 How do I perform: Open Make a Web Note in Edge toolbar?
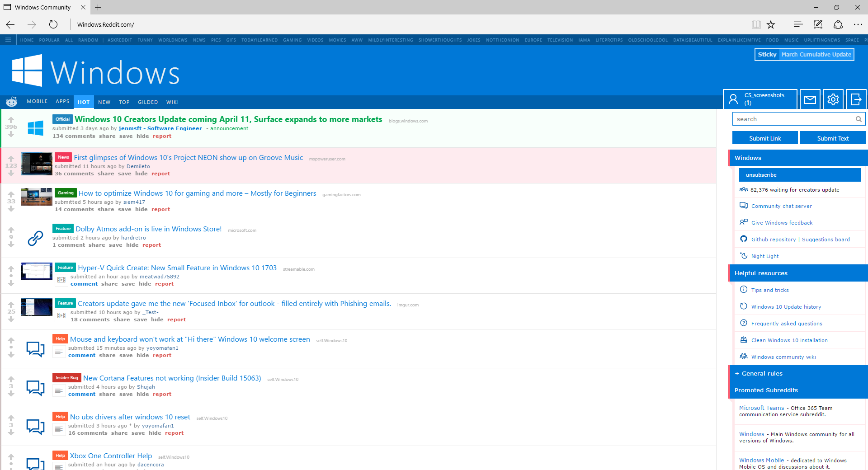click(818, 24)
